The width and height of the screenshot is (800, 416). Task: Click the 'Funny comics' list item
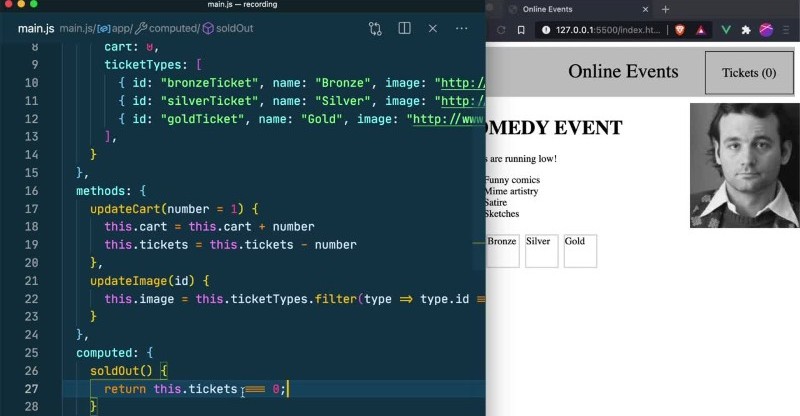click(x=512, y=180)
